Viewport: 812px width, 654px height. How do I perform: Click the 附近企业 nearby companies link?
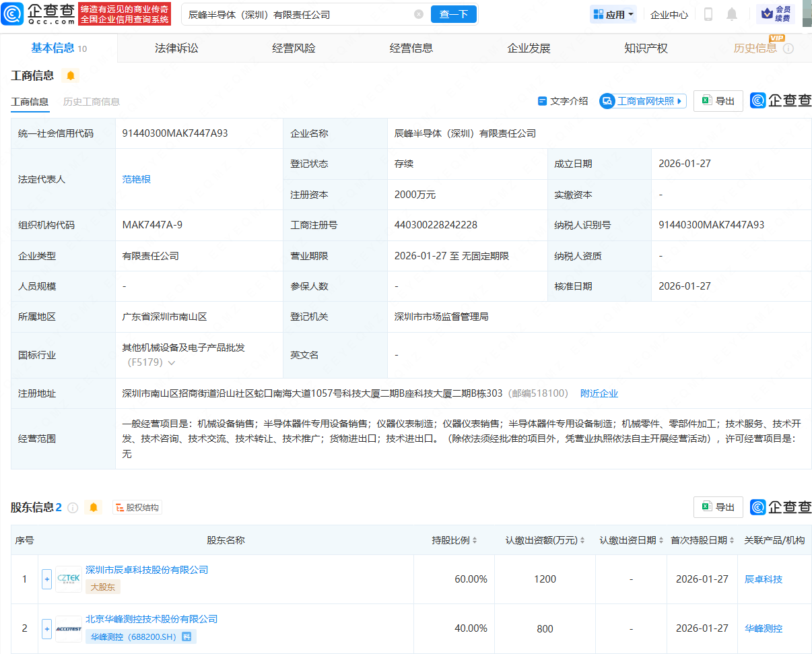point(599,393)
